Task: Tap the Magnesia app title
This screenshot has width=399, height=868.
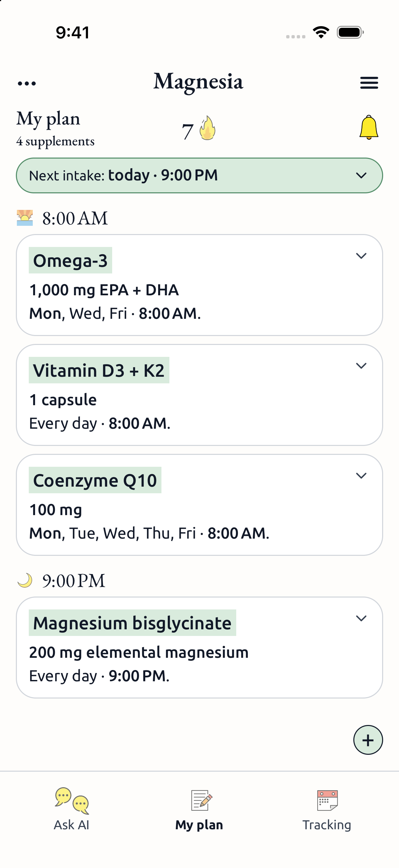Action: (x=198, y=82)
